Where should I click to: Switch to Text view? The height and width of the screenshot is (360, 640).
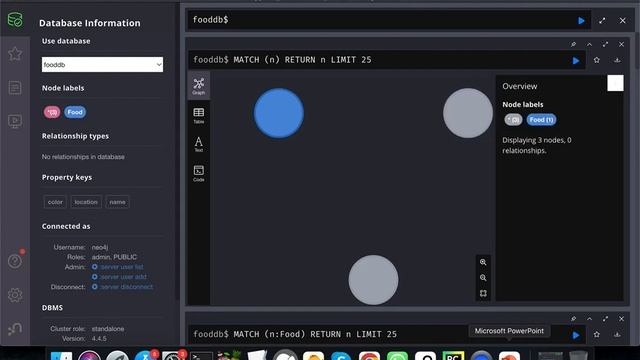coord(199,144)
